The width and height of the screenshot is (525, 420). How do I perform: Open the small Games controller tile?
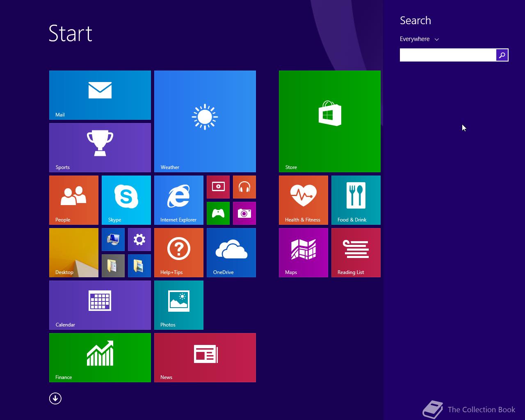click(x=218, y=213)
